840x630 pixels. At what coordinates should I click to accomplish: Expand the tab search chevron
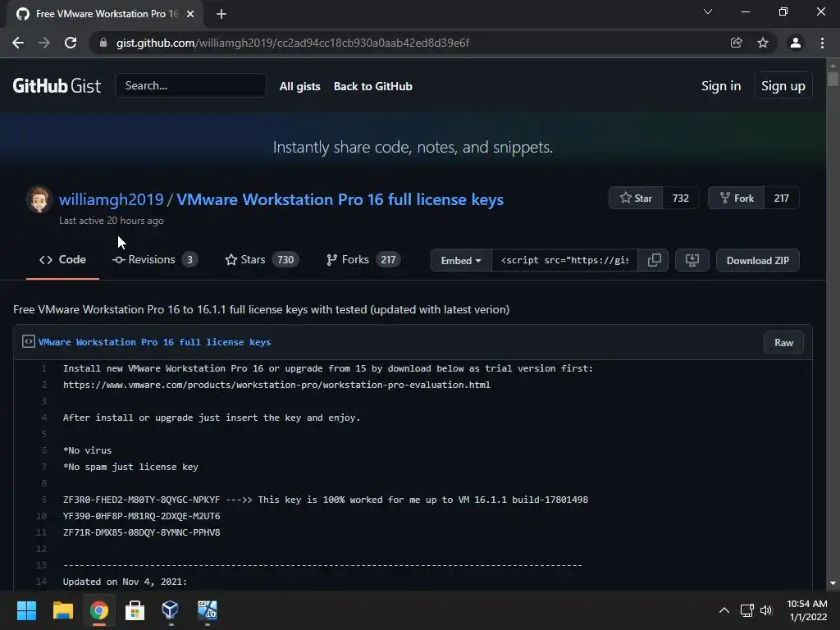click(x=708, y=11)
